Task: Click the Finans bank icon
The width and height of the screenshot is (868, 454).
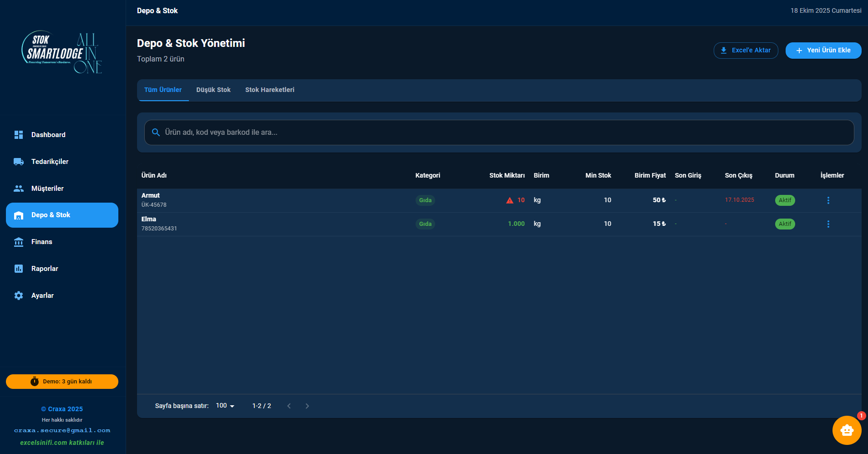Action: click(19, 242)
